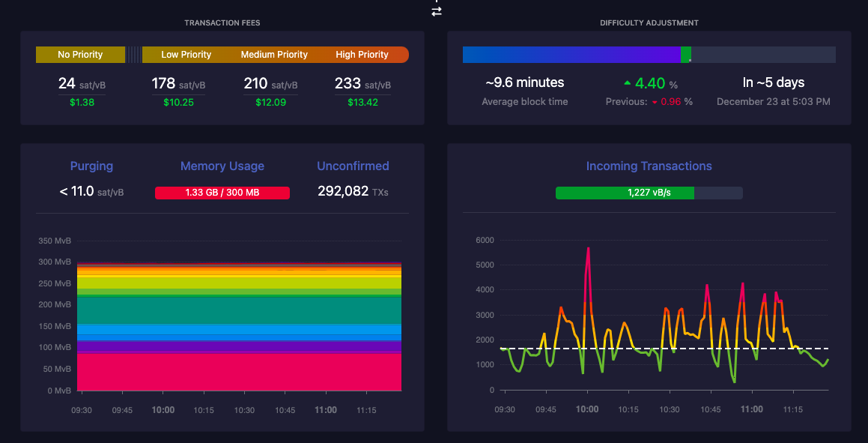The width and height of the screenshot is (868, 443).
Task: Click the swap arrows icon at top
Action: (x=436, y=11)
